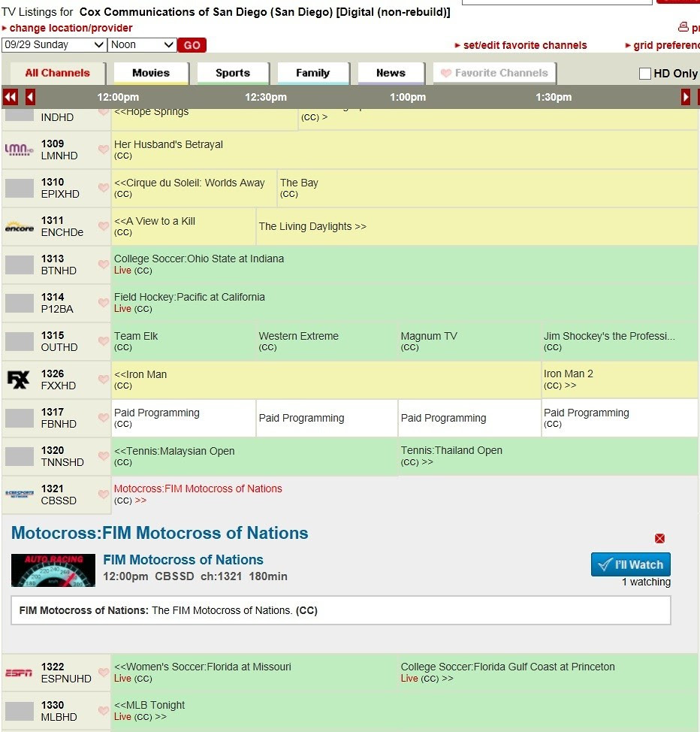Screen dimensions: 700x732
Task: Switch to Family tab
Action: click(x=312, y=73)
